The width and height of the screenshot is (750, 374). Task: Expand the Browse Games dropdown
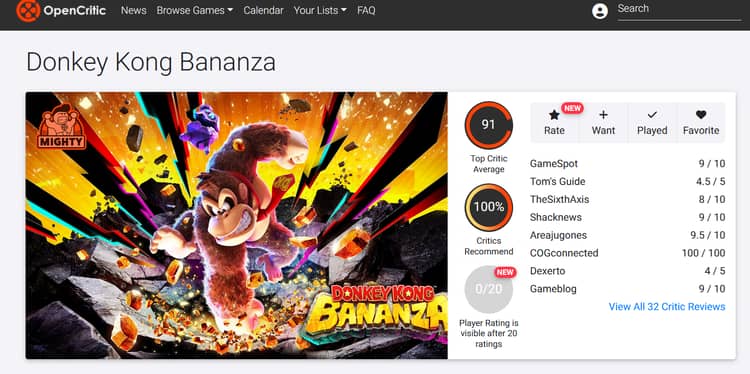point(195,10)
